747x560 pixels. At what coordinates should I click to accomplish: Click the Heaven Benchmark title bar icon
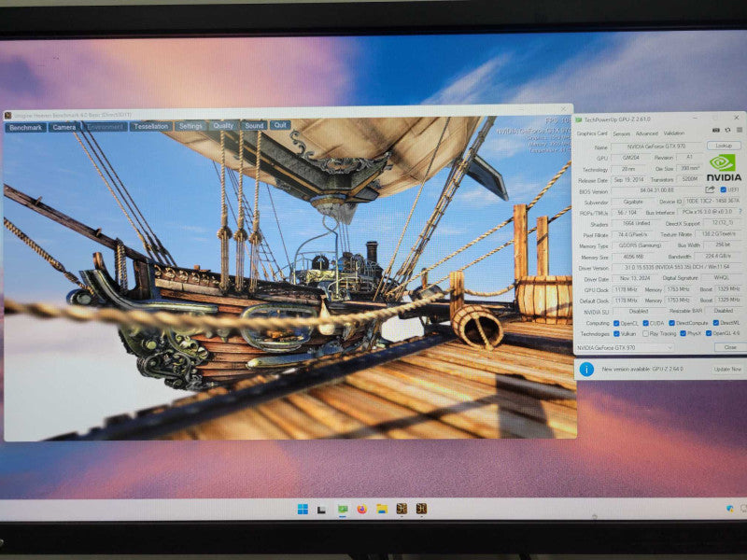coord(8,116)
